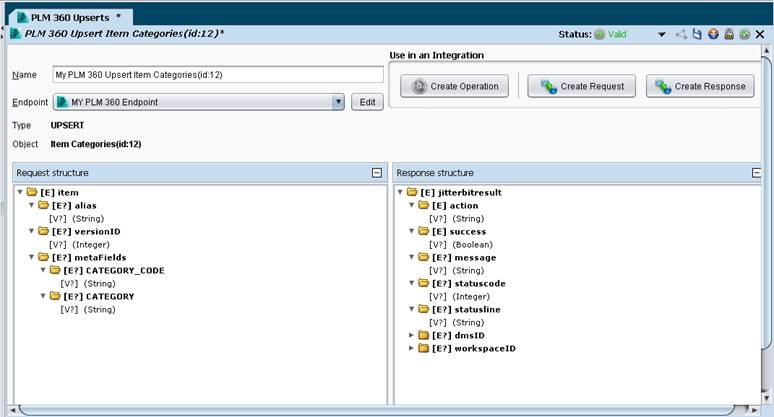
Task: Click Edit next to the Endpoint
Action: [x=367, y=102]
